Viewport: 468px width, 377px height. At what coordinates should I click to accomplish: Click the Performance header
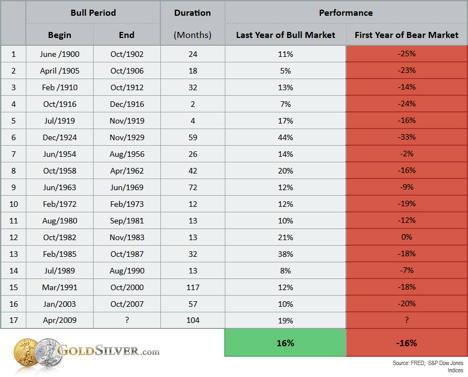tap(346, 13)
